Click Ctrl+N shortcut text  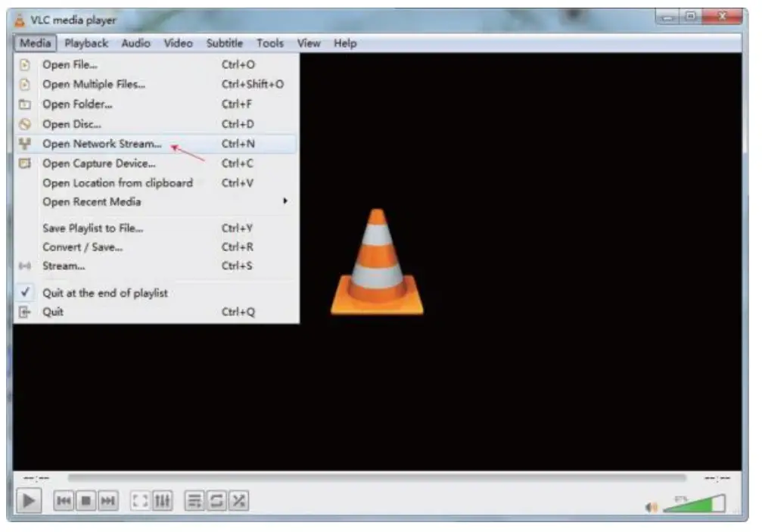(238, 144)
